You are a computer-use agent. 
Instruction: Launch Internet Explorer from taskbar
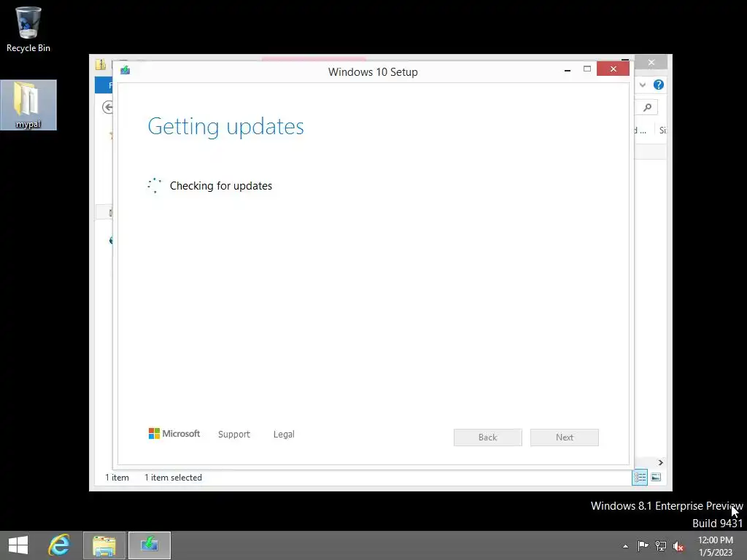coord(59,545)
